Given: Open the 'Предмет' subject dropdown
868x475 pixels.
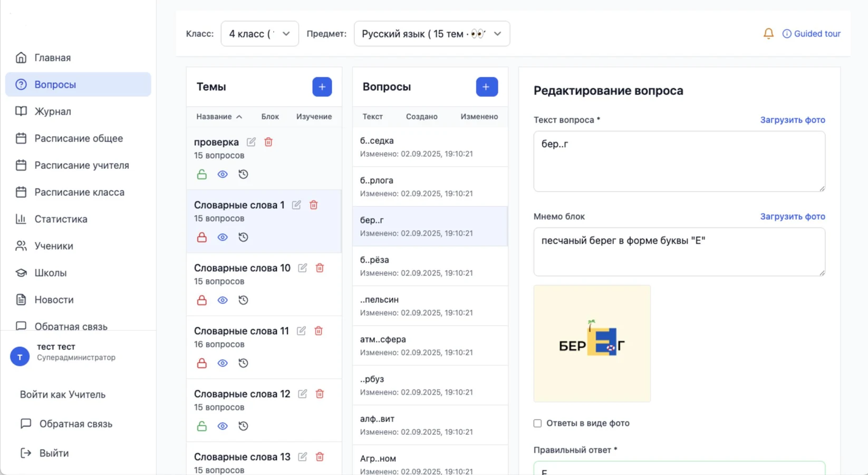Looking at the screenshot, I should (432, 34).
